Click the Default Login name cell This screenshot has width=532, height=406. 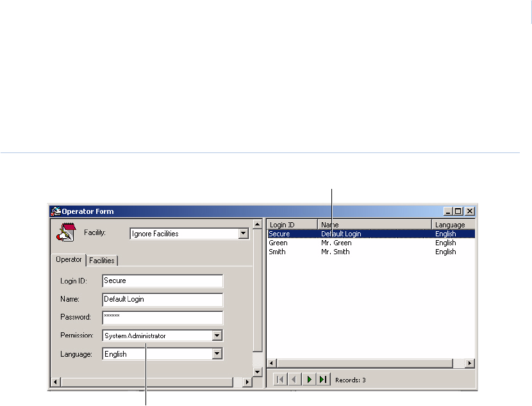pyautogui.click(x=341, y=234)
